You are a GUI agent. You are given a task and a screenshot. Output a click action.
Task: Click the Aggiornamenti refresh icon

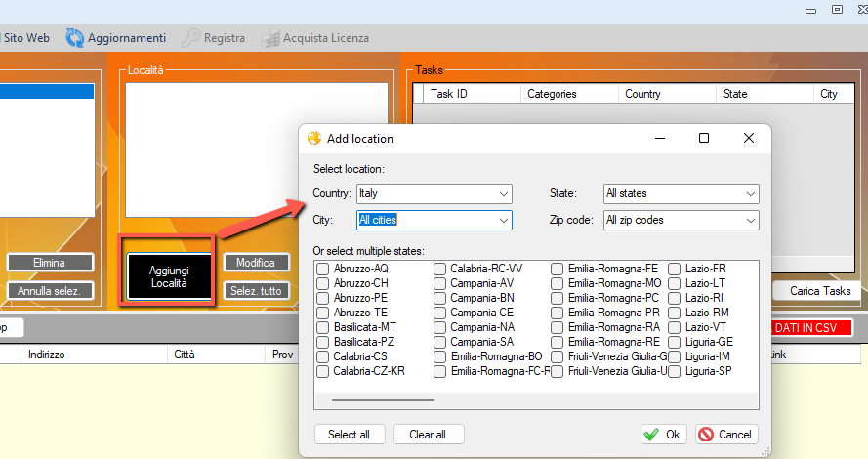75,38
